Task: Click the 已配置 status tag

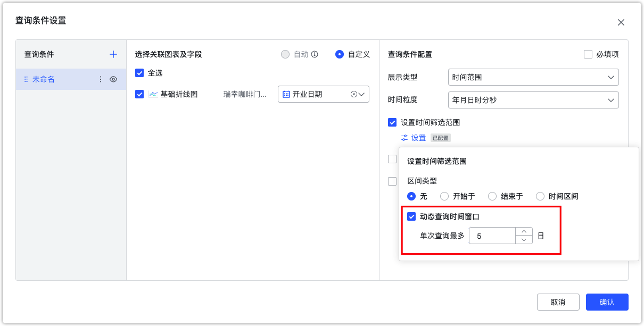Action: 441,138
